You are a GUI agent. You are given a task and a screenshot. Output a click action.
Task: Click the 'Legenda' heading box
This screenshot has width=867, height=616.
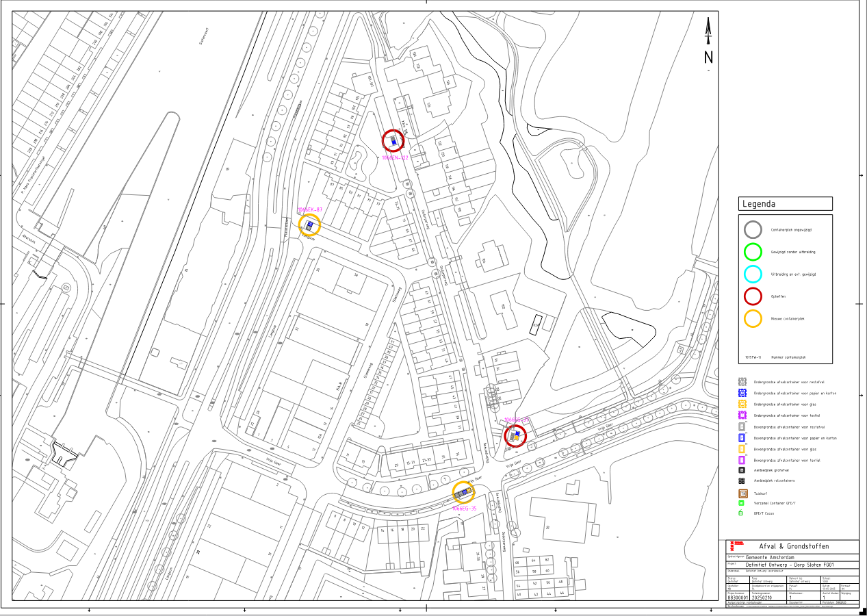point(786,203)
